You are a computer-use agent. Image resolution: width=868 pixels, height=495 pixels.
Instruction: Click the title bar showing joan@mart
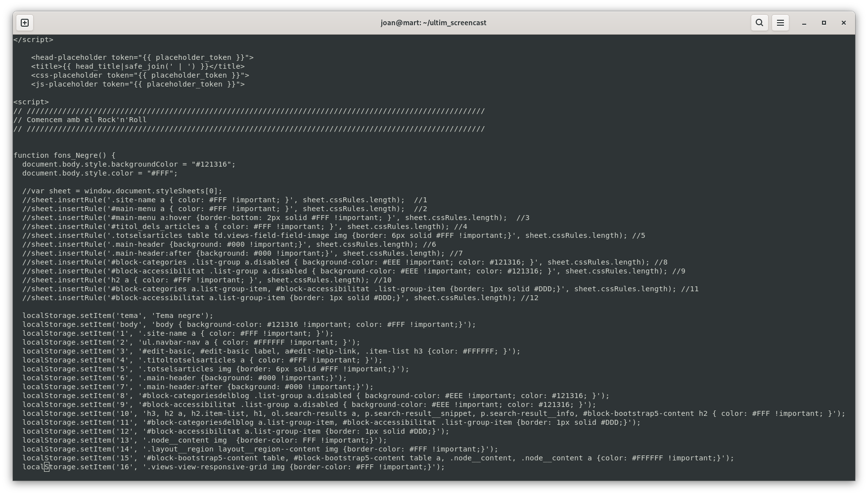click(433, 23)
